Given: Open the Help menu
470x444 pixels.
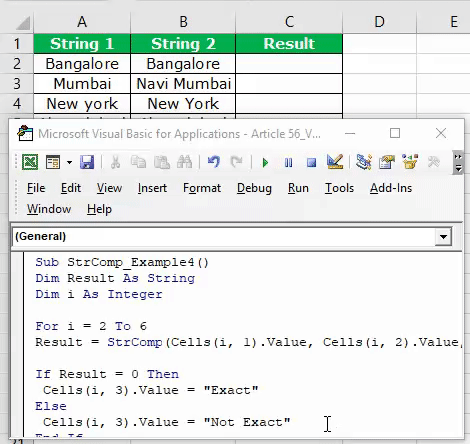Looking at the screenshot, I should pos(99,209).
